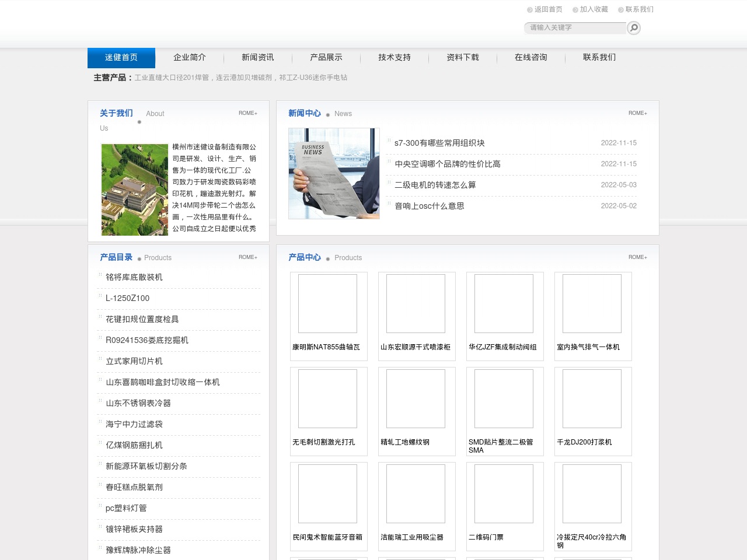Open product title 室内换气排气一体机

tap(588, 347)
